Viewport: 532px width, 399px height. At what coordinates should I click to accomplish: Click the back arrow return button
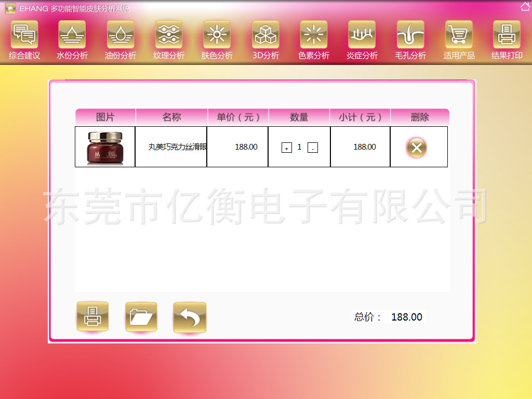click(x=190, y=317)
